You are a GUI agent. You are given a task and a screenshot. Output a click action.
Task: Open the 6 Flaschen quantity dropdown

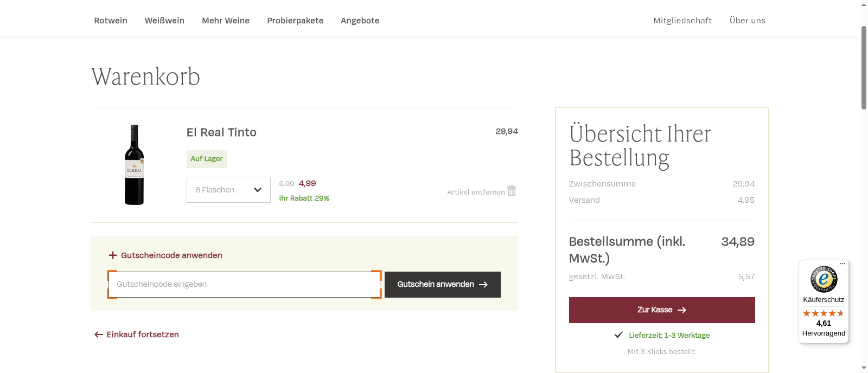[x=228, y=190]
